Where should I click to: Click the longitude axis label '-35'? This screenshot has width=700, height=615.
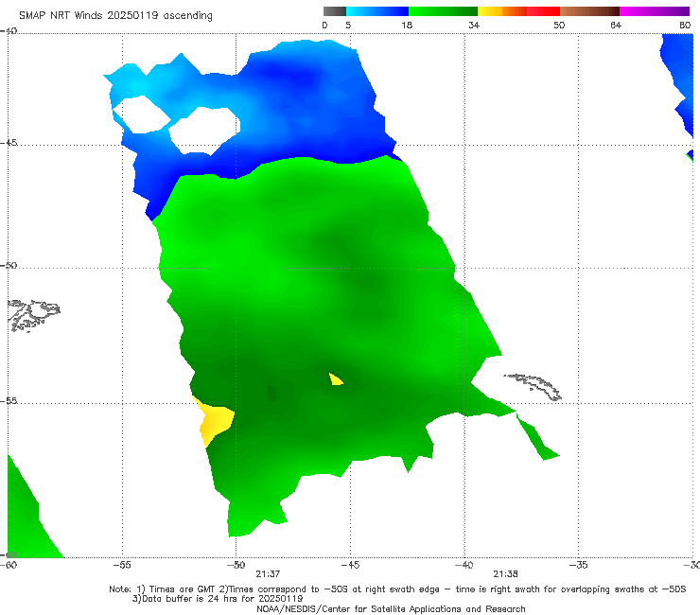579,565
